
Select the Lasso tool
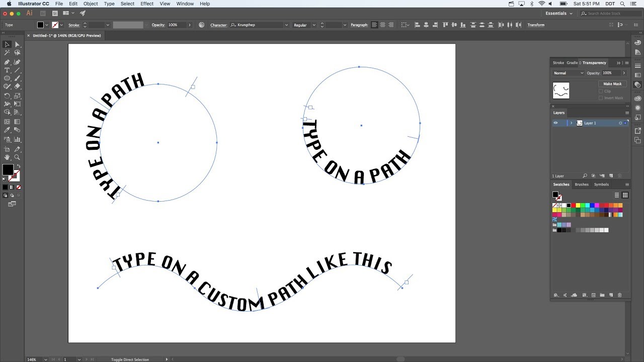(17, 53)
